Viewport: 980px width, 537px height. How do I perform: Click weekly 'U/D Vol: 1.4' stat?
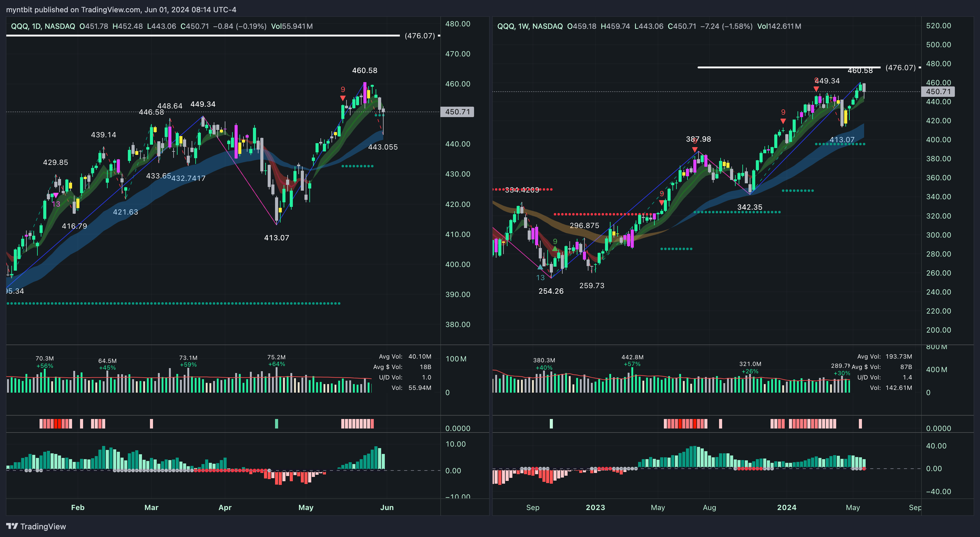[x=885, y=377]
